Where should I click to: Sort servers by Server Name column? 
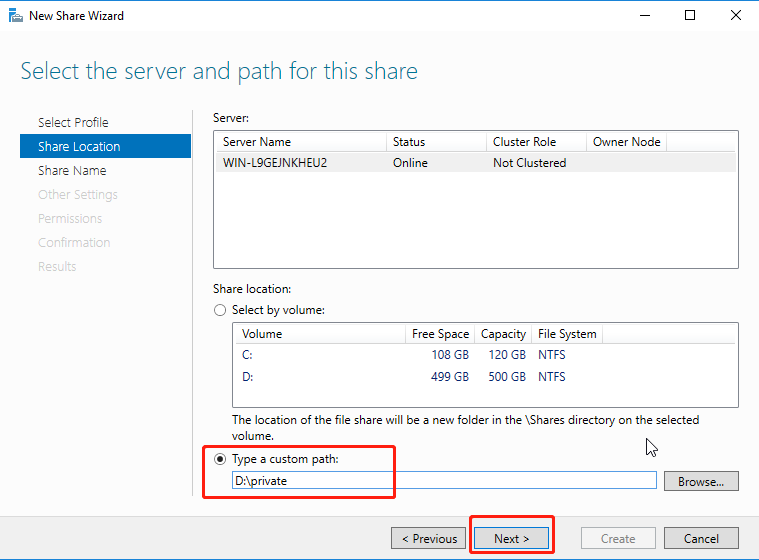point(300,142)
